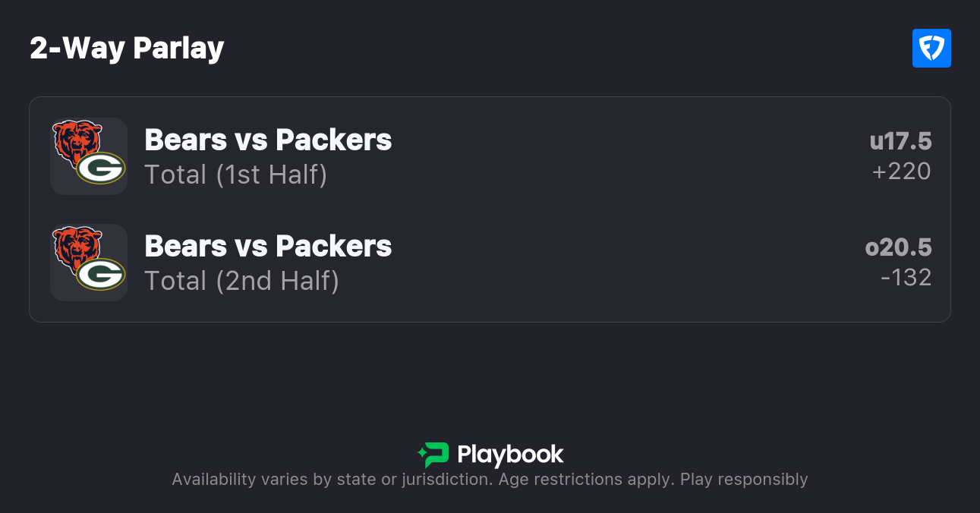Image resolution: width=980 pixels, height=513 pixels.
Task: Click the Play responsibly notice
Action: pyautogui.click(x=744, y=480)
